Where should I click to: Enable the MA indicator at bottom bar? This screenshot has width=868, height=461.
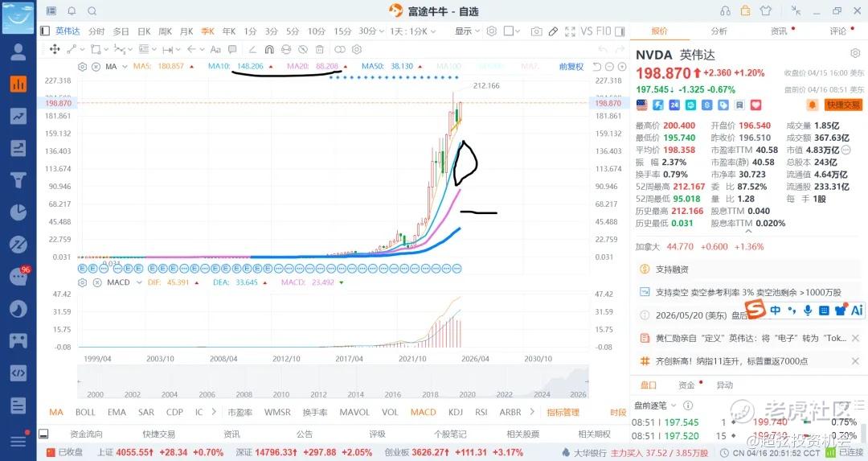(56, 412)
